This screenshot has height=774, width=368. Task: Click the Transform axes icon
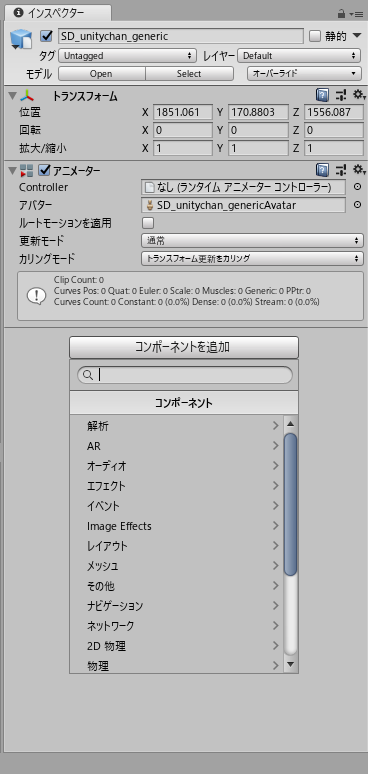(27, 96)
